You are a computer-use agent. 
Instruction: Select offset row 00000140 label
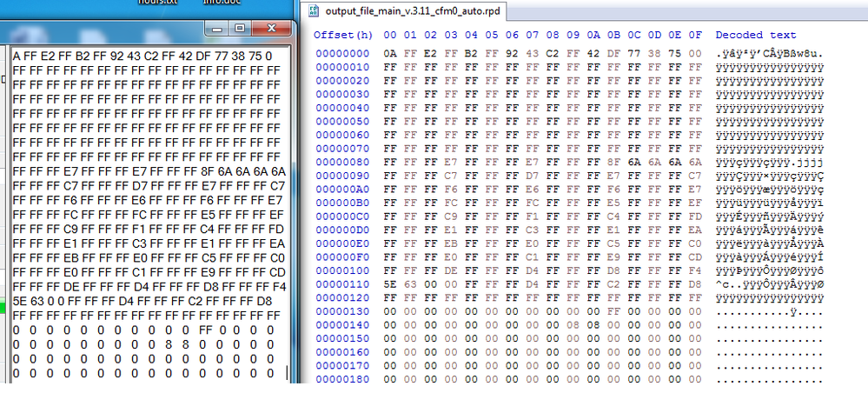click(342, 325)
